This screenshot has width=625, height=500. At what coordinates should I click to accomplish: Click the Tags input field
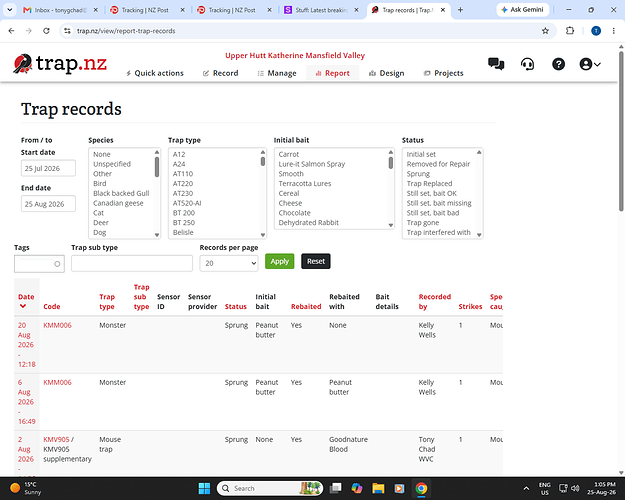[39, 264]
